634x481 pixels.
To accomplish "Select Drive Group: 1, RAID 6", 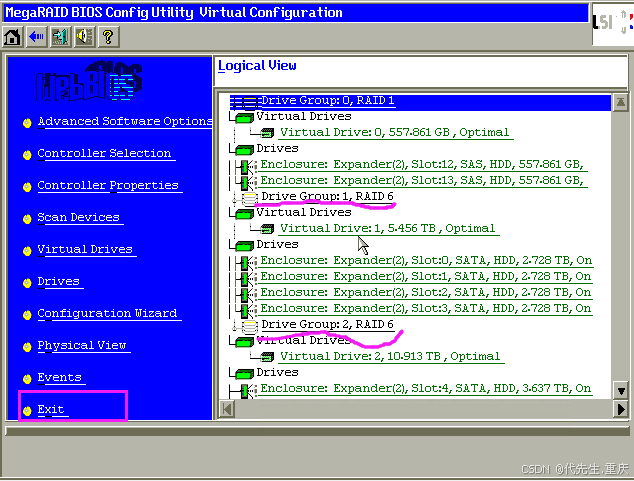I will click(328, 196).
